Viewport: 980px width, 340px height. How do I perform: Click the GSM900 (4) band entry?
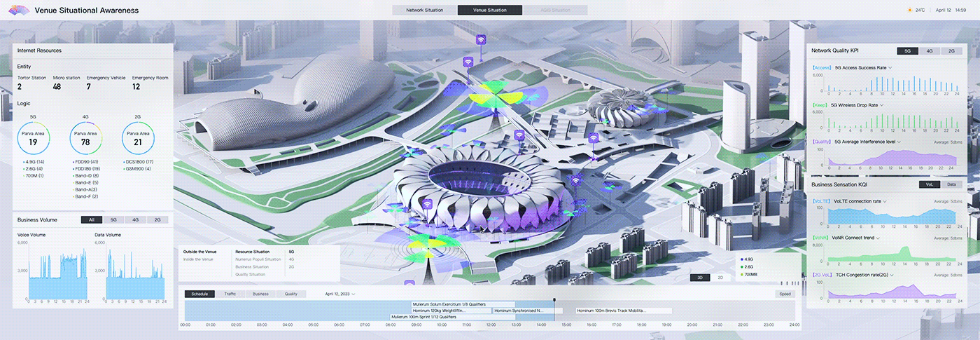[136, 169]
